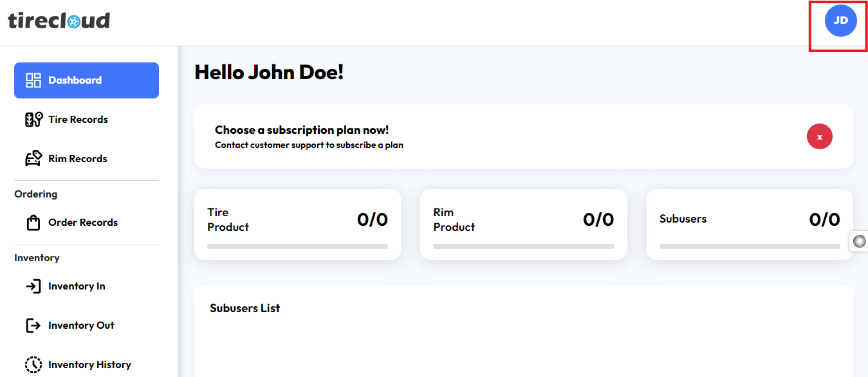Dismiss the subscription plan banner

[x=819, y=136]
